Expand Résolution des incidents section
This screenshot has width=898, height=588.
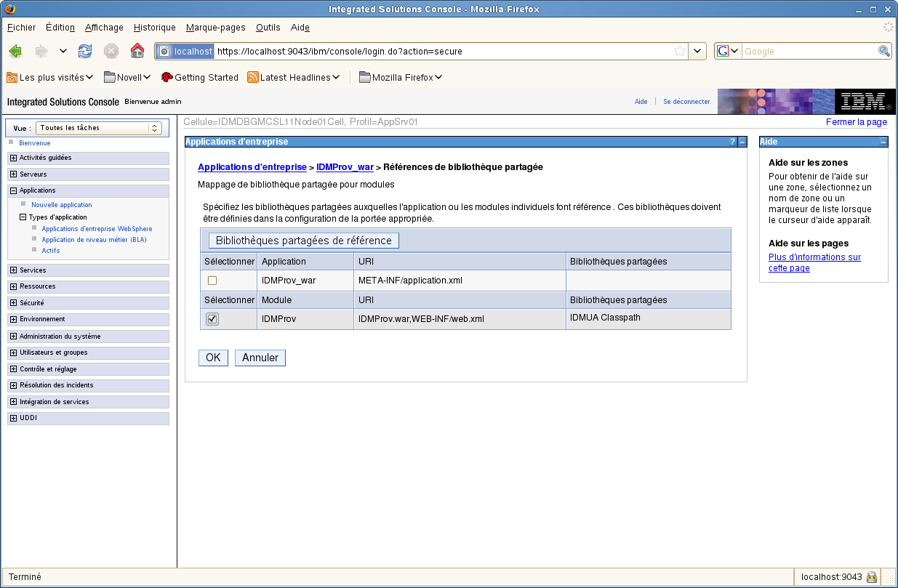click(x=14, y=385)
